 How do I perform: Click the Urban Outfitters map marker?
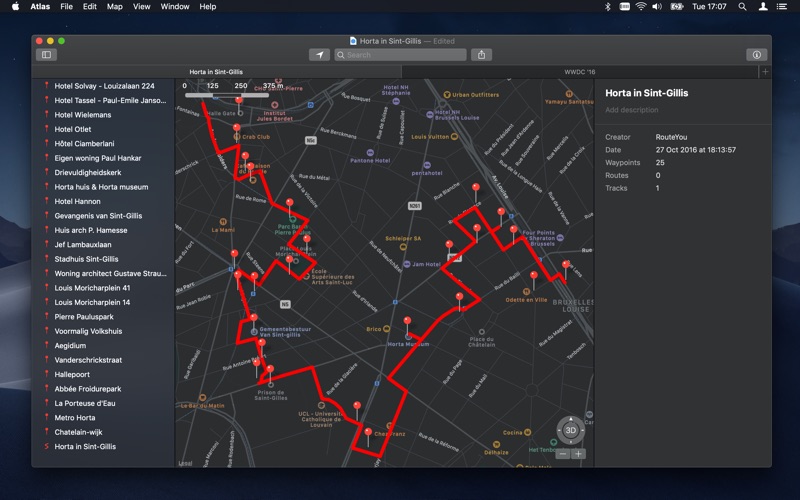(447, 94)
